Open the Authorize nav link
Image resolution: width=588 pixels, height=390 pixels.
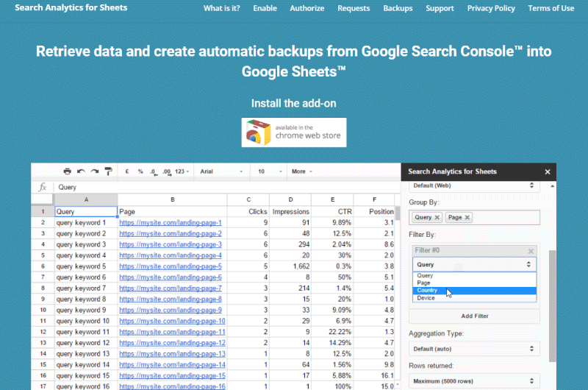tap(307, 8)
